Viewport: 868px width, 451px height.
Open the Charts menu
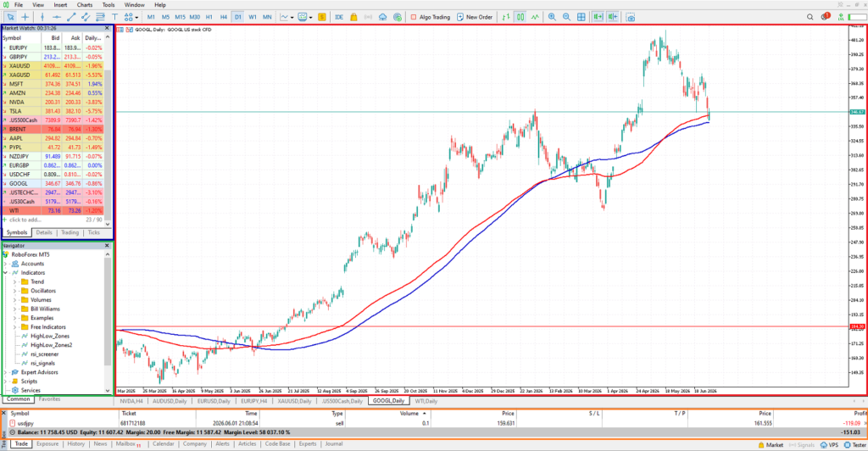coord(85,5)
